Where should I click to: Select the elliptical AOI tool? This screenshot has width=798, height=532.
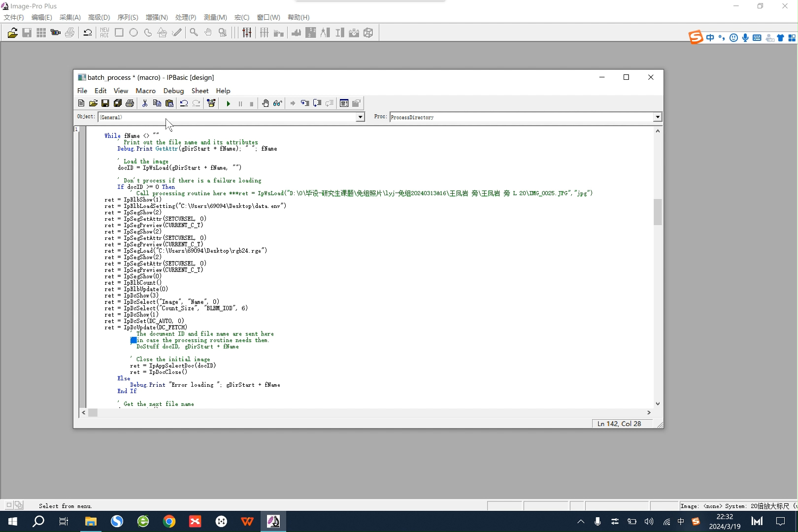tap(133, 33)
